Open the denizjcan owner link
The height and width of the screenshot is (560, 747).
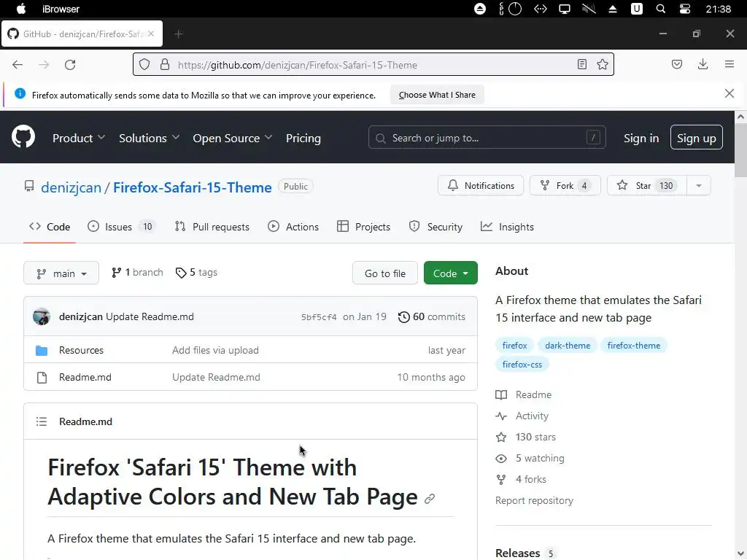coord(71,187)
